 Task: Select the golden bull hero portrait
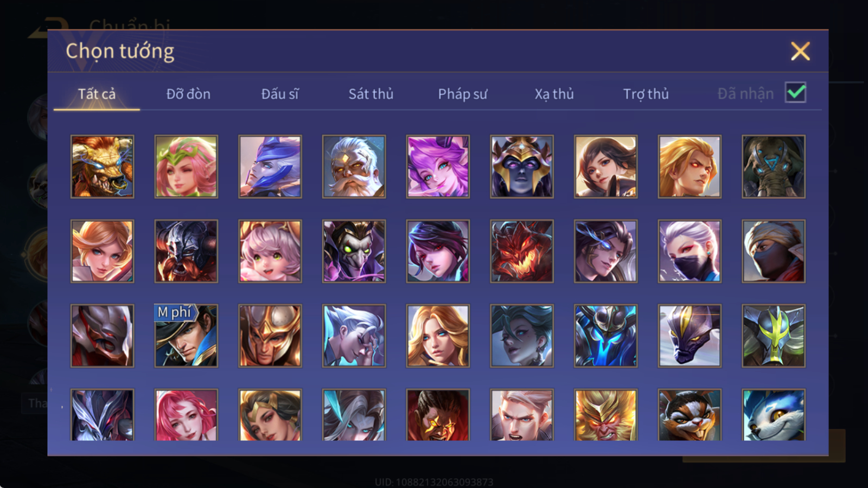[102, 166]
